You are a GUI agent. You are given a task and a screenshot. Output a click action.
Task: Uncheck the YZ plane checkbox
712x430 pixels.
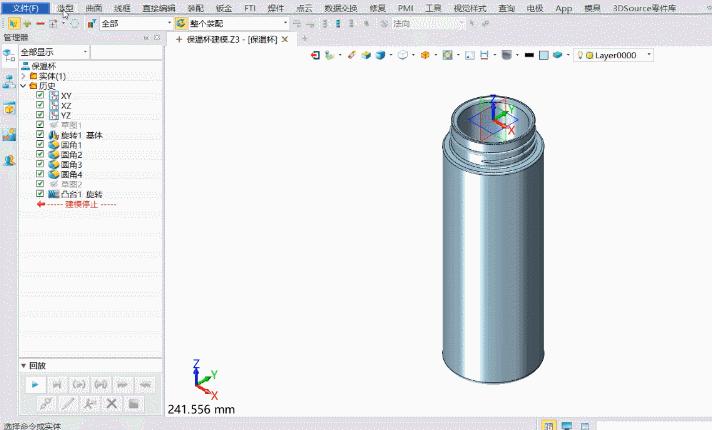40,115
